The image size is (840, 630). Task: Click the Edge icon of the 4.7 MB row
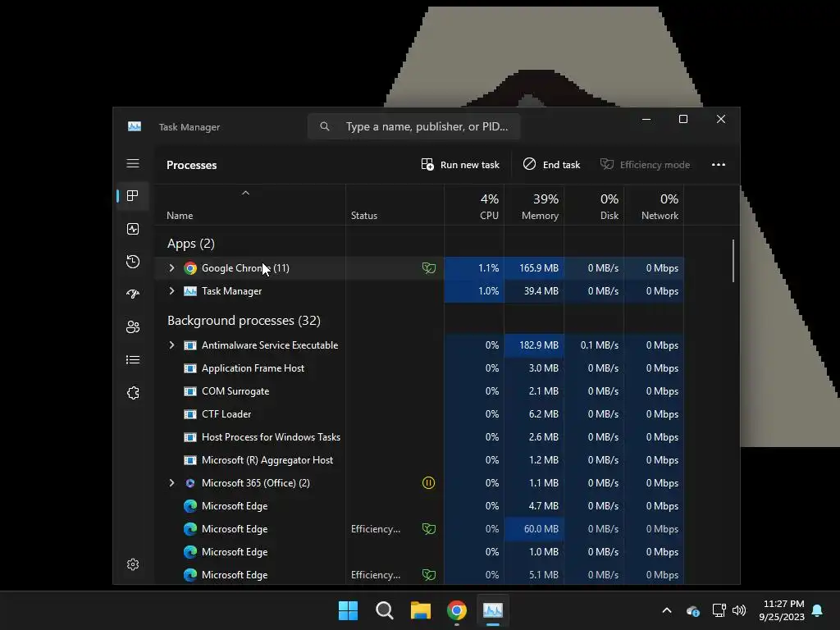click(190, 505)
